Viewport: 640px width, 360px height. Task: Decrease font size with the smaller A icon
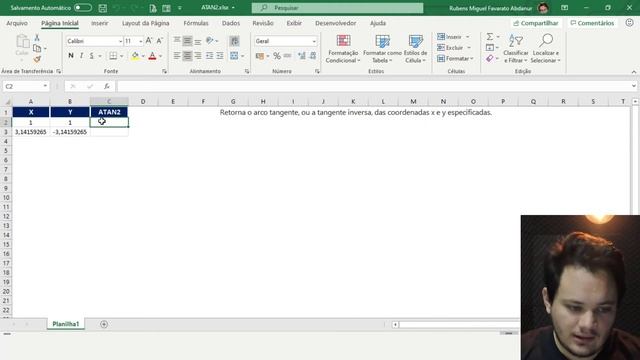point(160,41)
